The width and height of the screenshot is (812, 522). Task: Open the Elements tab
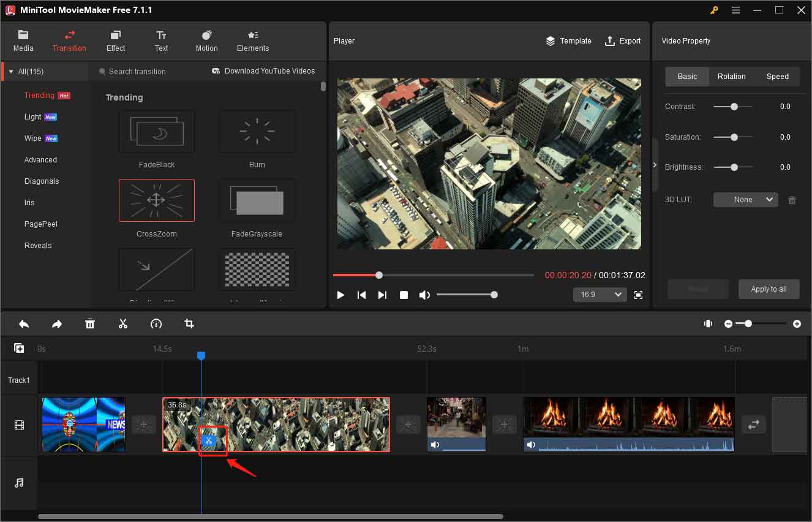(x=253, y=41)
